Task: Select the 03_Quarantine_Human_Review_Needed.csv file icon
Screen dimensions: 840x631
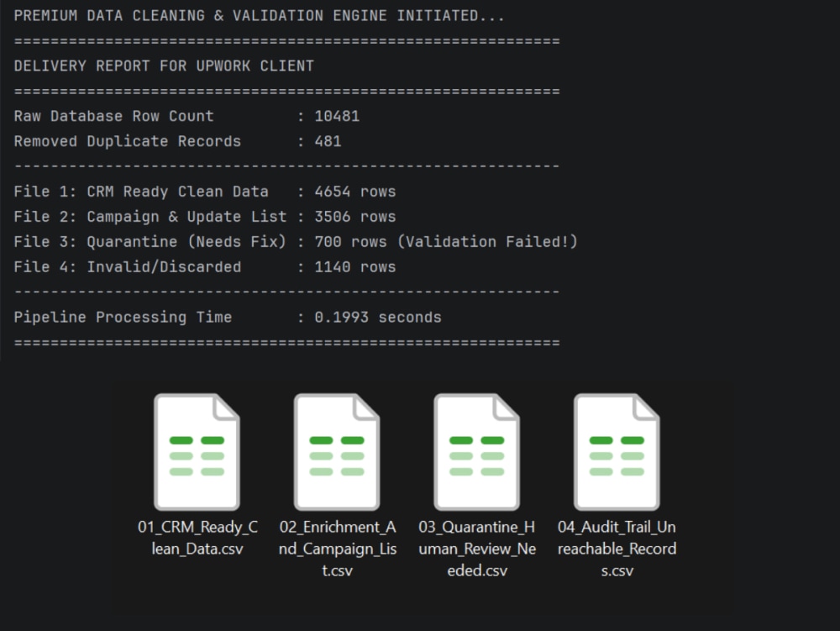Action: click(476, 451)
